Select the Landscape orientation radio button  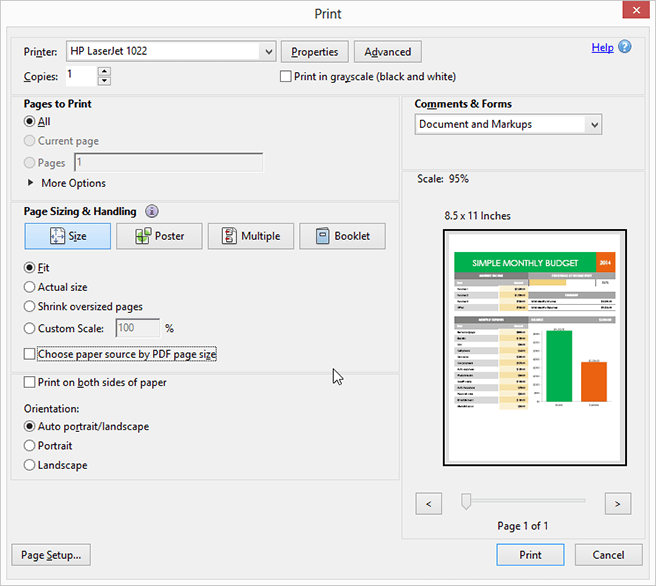pyautogui.click(x=29, y=465)
